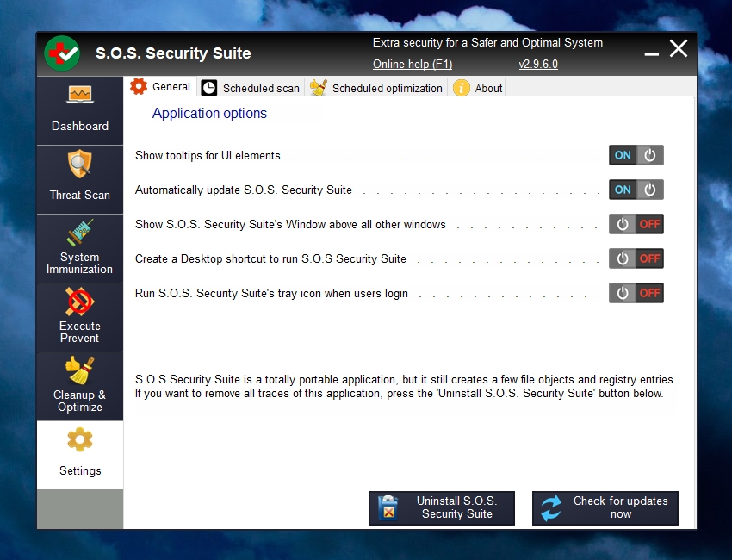Click the info icon on About tab
The width and height of the screenshot is (732, 560).
click(462, 88)
